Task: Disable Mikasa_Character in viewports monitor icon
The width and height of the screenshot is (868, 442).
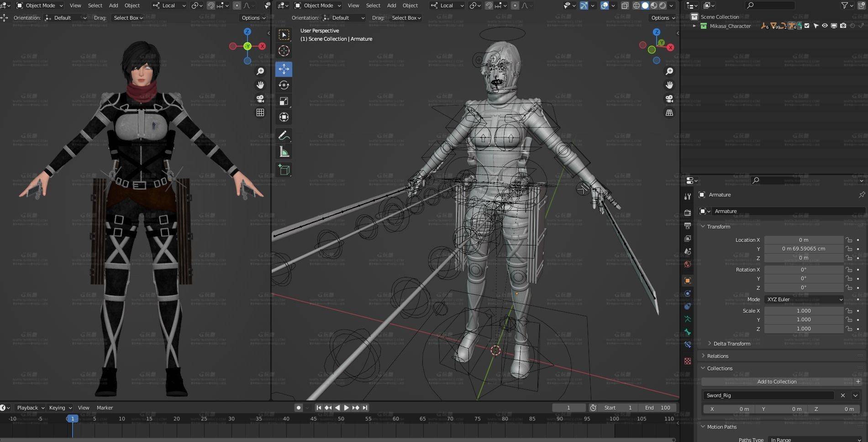Action: pos(834,26)
